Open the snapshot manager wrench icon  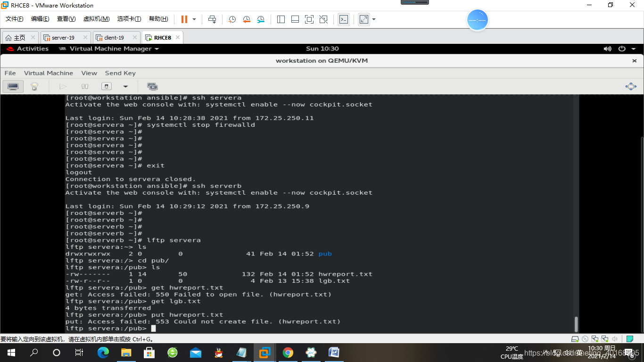click(x=261, y=19)
